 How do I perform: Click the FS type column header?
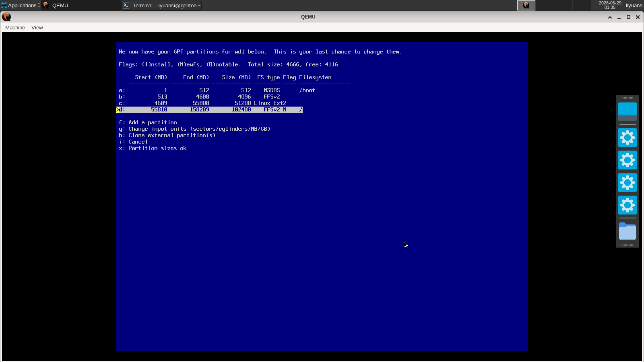coord(268,78)
